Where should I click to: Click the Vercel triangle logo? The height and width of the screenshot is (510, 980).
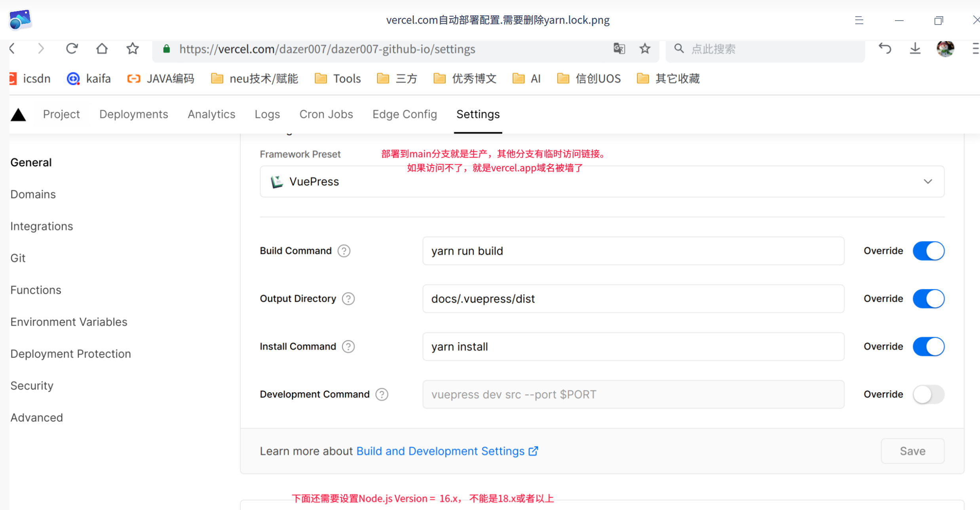click(18, 114)
